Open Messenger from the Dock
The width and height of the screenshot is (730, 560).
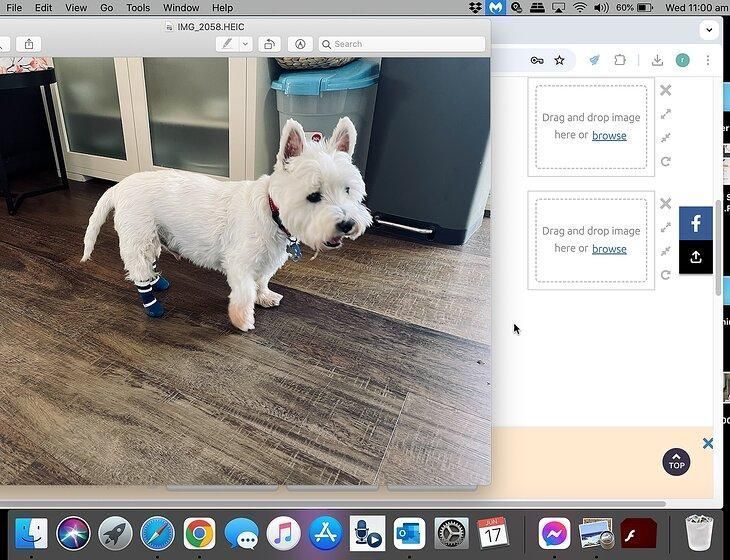point(554,533)
